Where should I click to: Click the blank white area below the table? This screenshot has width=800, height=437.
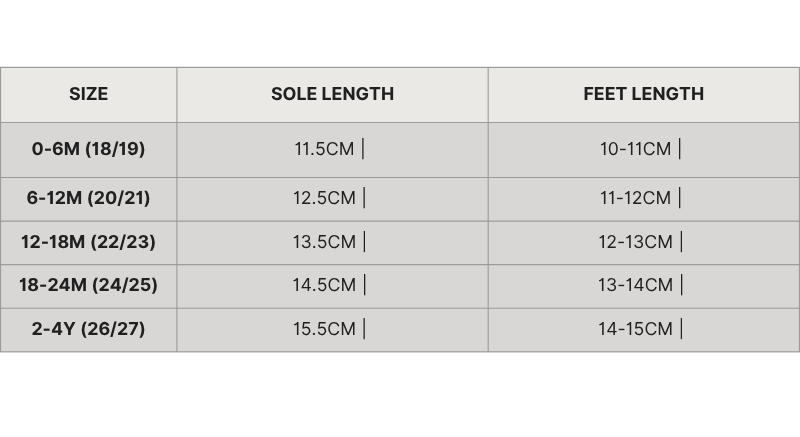pyautogui.click(x=400, y=395)
